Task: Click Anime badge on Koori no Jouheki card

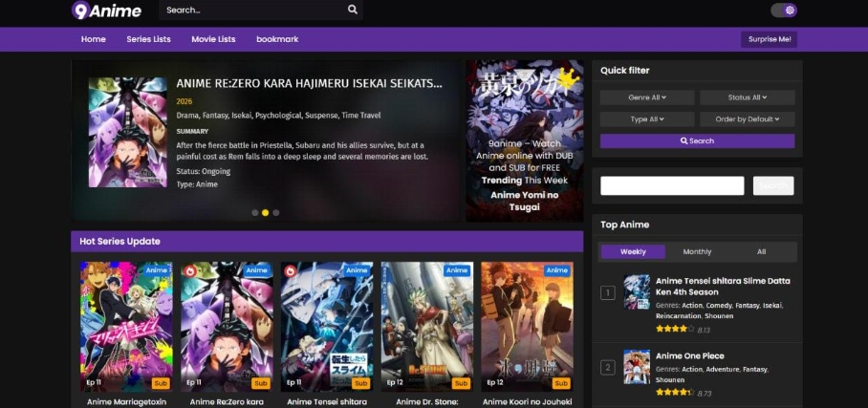Action: coord(557,270)
